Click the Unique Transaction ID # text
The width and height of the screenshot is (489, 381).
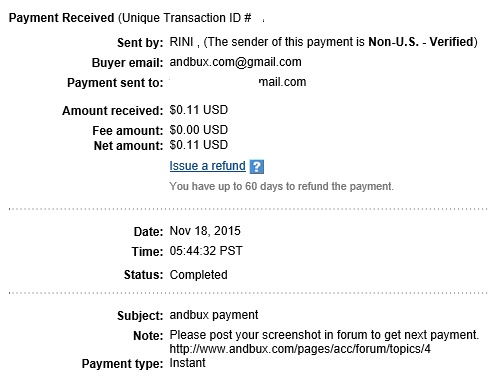(187, 18)
